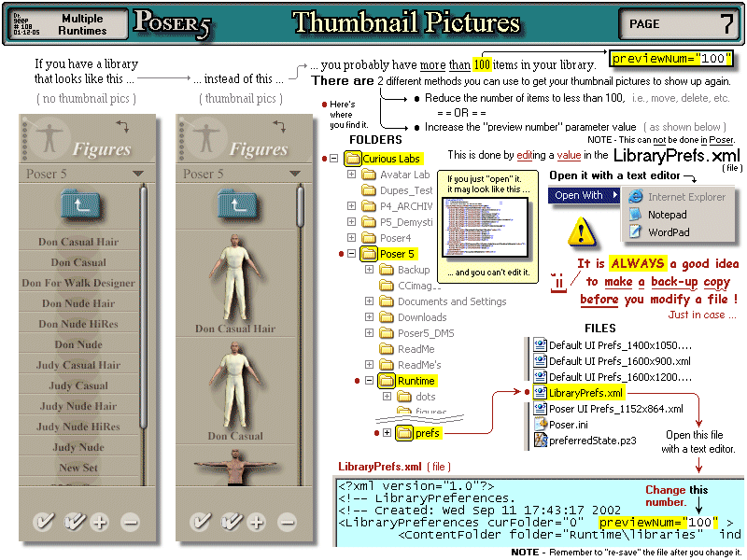
Task: Click the prefs folder icon
Action: pos(404,433)
